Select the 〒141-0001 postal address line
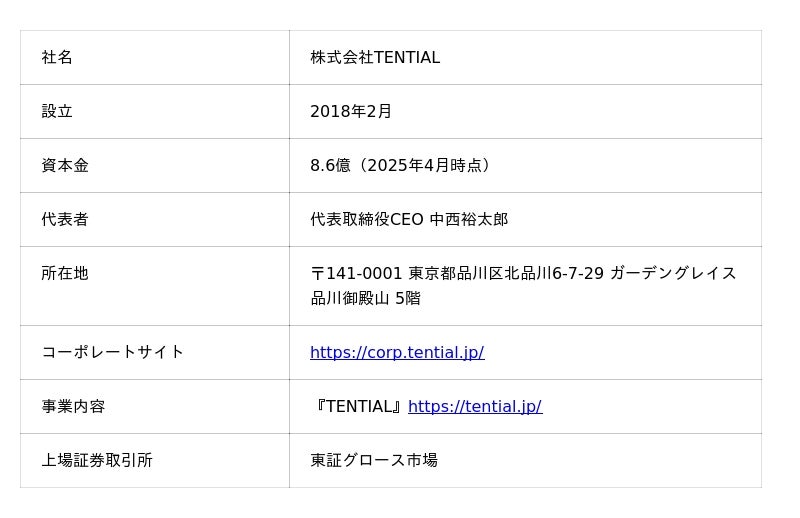Viewport: 800px width, 518px height. pyautogui.click(x=523, y=274)
